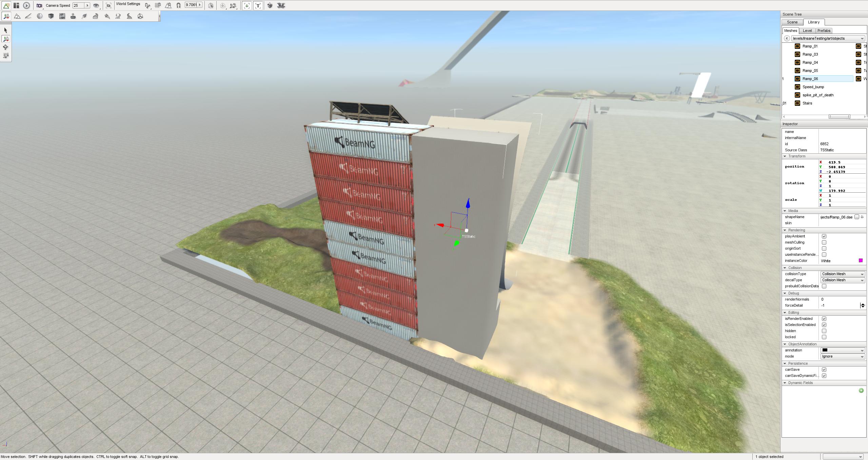The image size is (868, 460).
Task: Choose the Select arrow tool
Action: (x=5, y=31)
